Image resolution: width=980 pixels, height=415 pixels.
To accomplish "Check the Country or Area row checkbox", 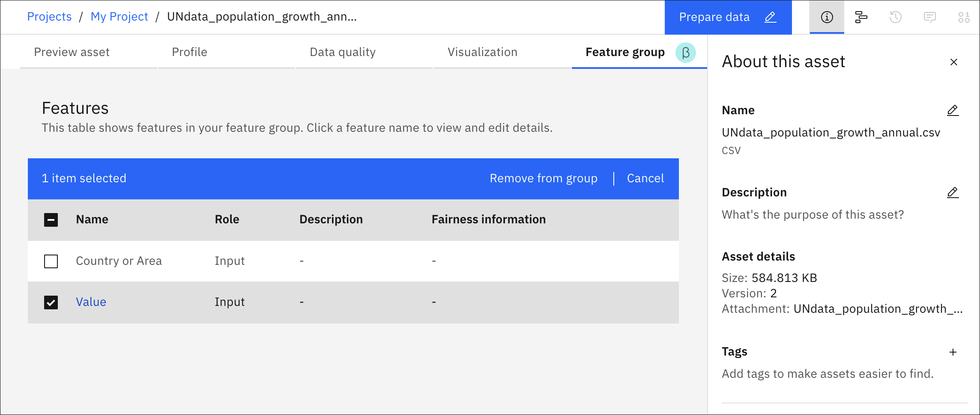I will tap(51, 261).
